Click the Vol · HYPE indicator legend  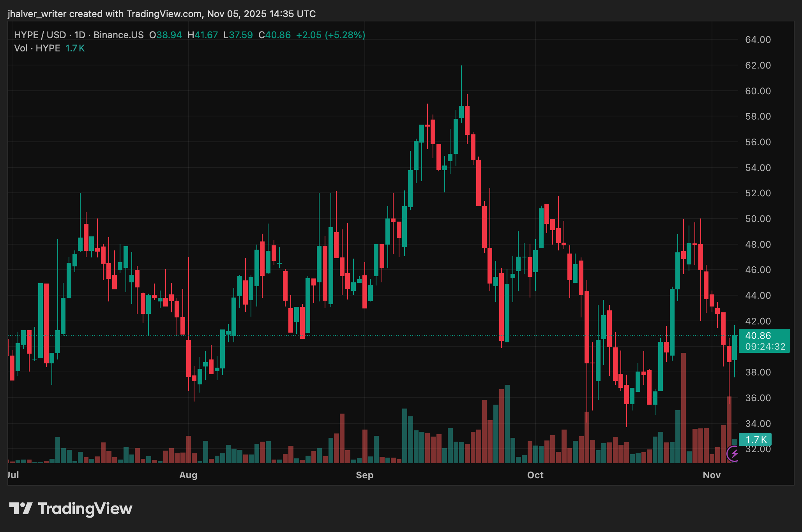coord(37,48)
